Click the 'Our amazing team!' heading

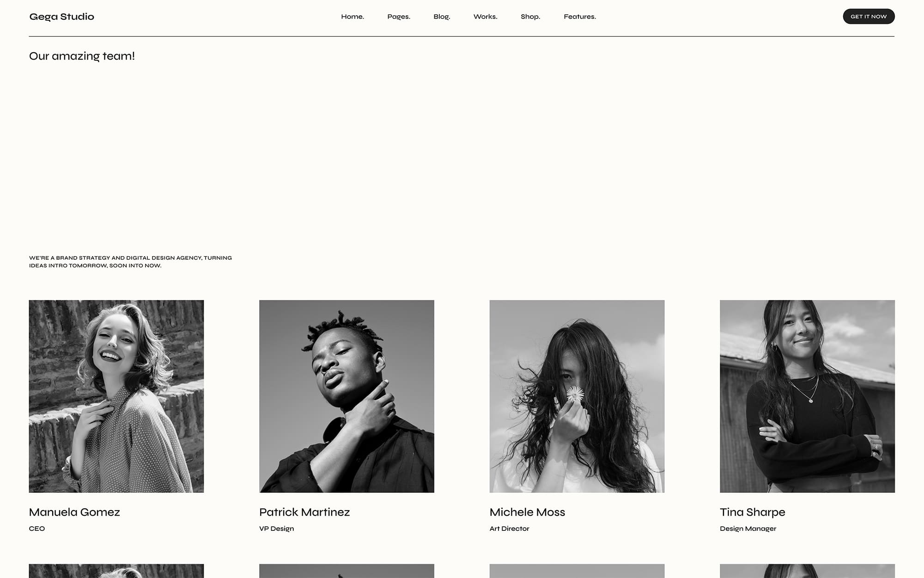(x=82, y=56)
